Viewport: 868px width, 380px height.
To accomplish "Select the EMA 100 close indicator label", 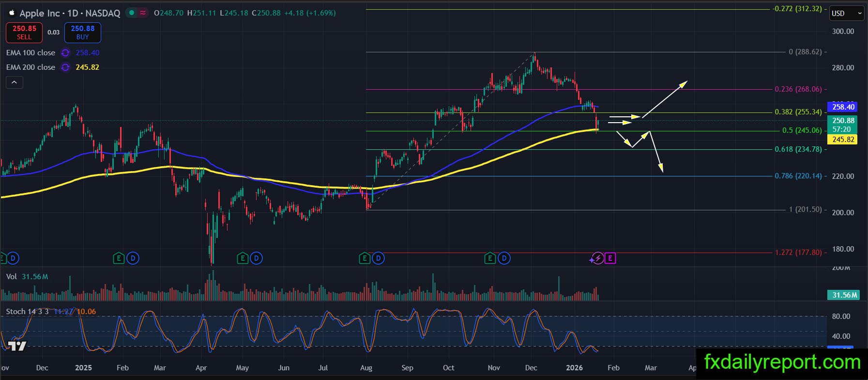I will coord(31,53).
